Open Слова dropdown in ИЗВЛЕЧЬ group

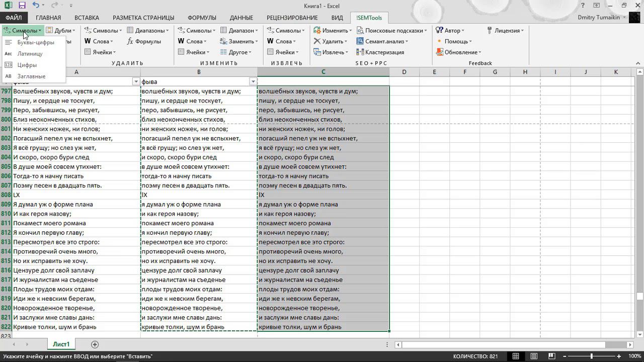pyautogui.click(x=281, y=41)
